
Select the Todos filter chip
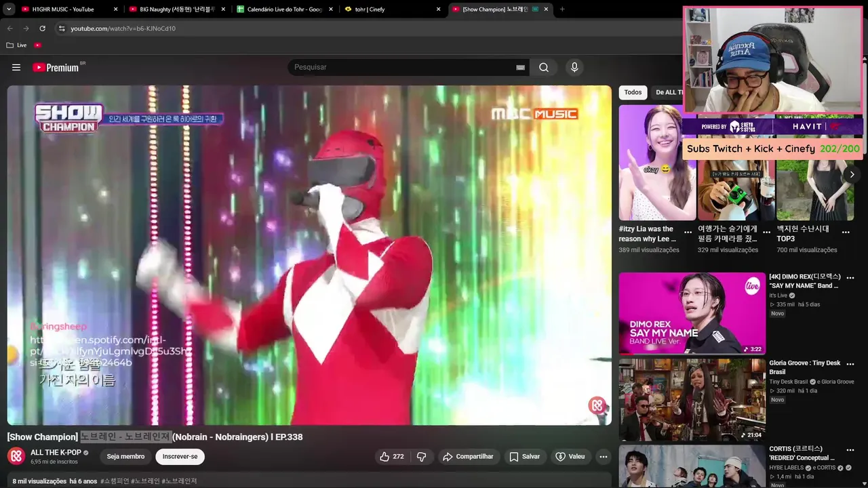click(633, 92)
